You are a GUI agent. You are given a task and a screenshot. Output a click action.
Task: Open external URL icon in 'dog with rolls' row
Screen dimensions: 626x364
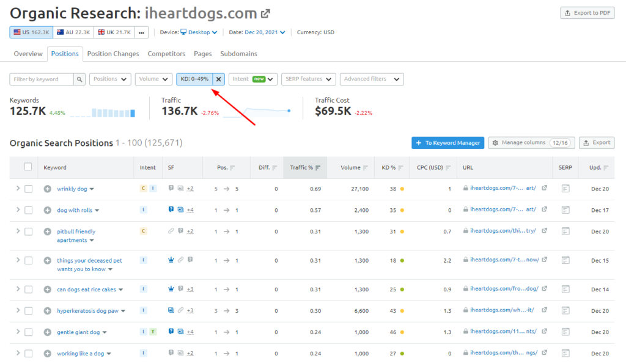[544, 209]
